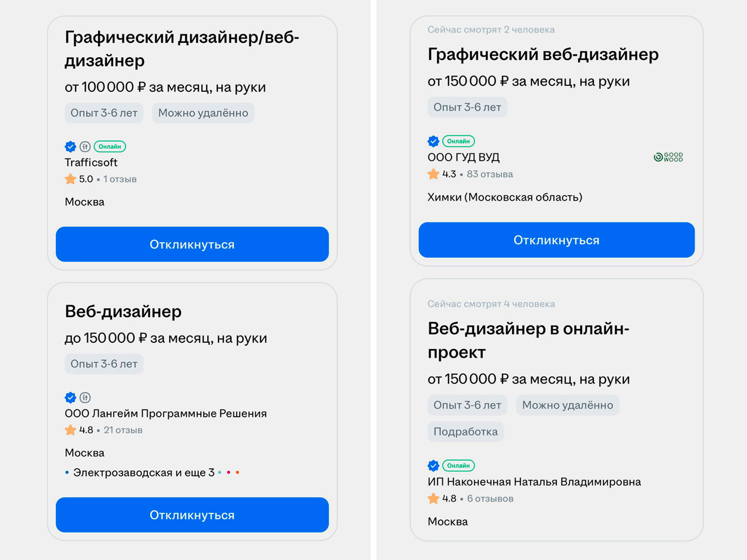The width and height of the screenshot is (747, 560).
Task: Click the Good Wood company logo
Action: click(x=668, y=157)
